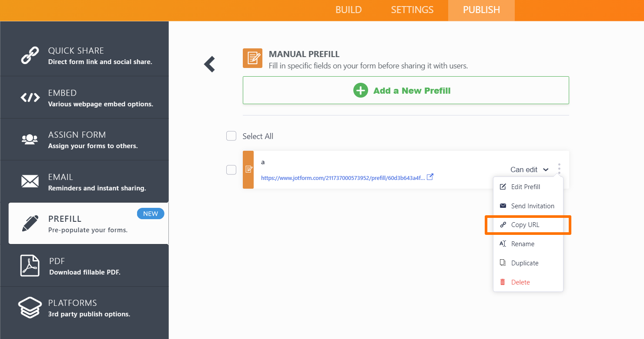Open the prefill URL via the external link icon
This screenshot has height=339, width=644.
430,177
